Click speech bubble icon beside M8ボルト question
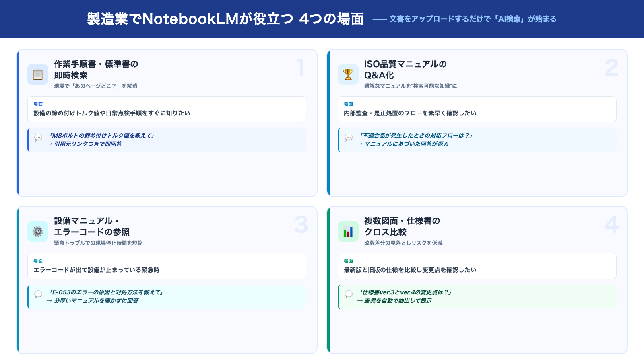 click(38, 138)
